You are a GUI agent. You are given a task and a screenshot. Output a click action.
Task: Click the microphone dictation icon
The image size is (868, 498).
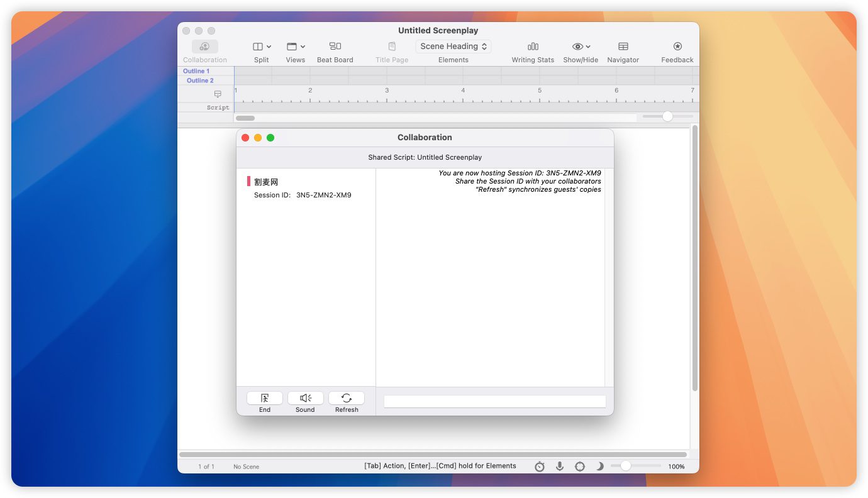559,467
